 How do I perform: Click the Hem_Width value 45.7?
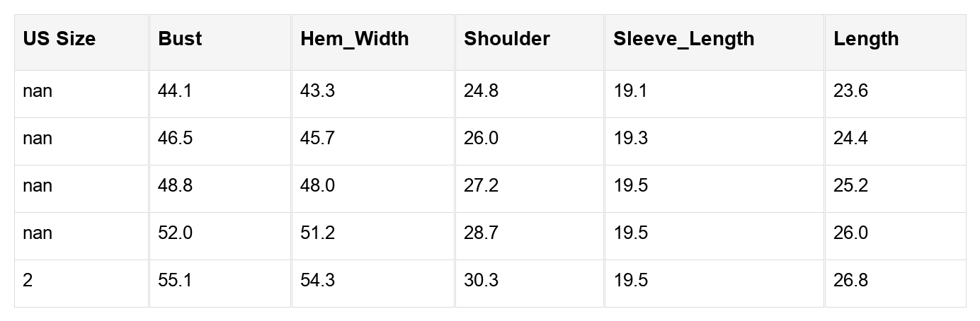318,139
